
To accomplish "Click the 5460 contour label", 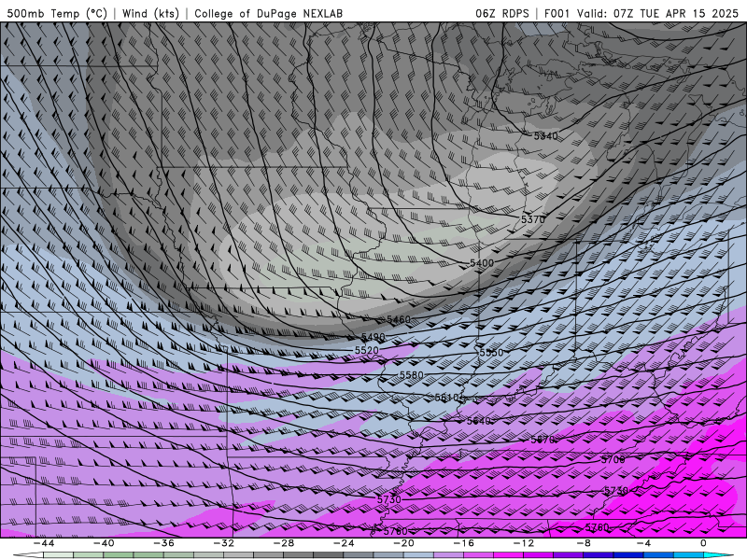I will [399, 319].
